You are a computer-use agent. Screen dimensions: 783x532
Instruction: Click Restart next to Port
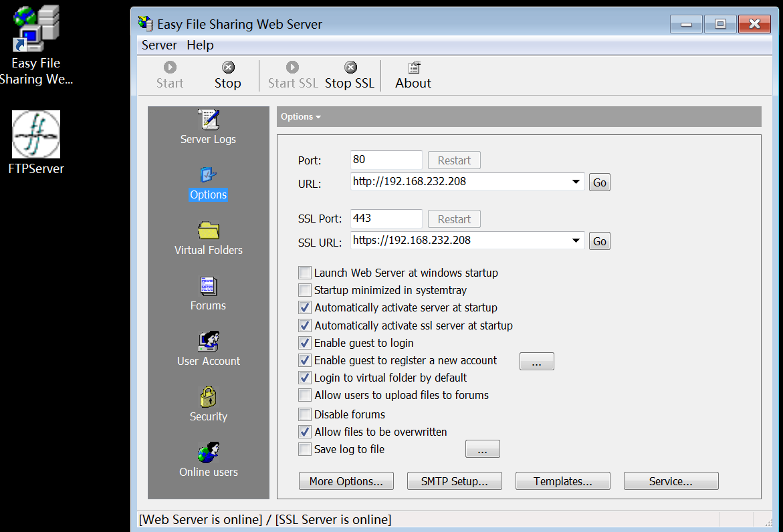pyautogui.click(x=454, y=160)
